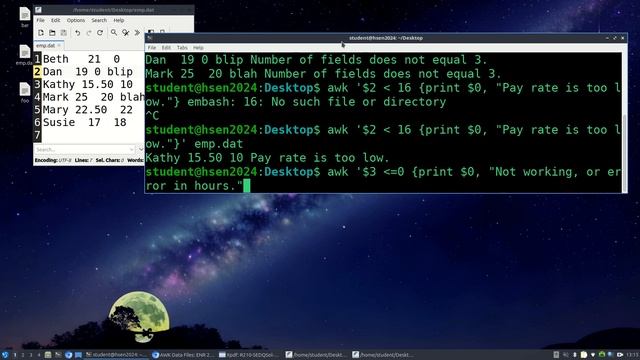Screen dimensions: 640x360
Task: Open the editor's Help menu
Action: click(x=119, y=20)
